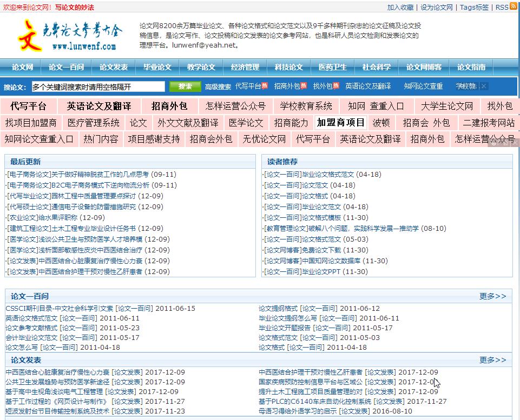Open the 英语论文格式范文 article link
Viewport: 520px width, 420px height.
30,318
